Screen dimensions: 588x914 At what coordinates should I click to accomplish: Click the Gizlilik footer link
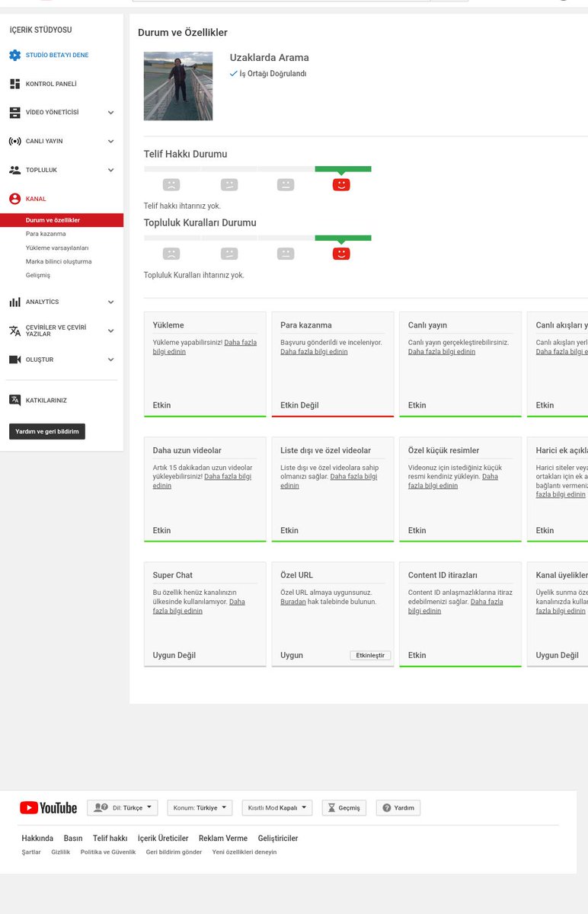61,852
